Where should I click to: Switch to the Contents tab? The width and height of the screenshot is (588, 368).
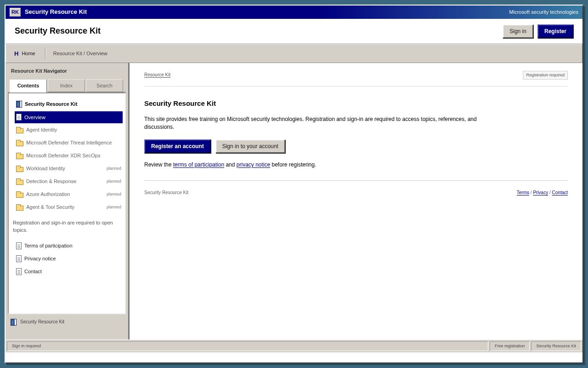click(28, 86)
